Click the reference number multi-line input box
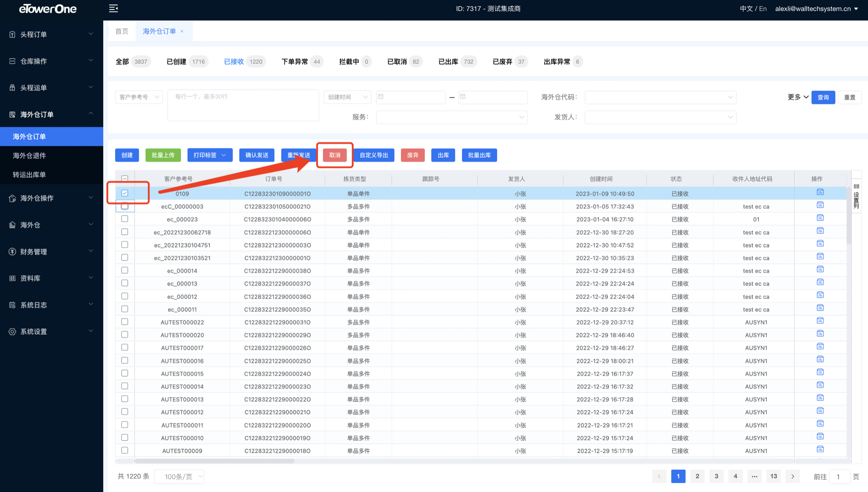868x492 pixels. coord(243,105)
